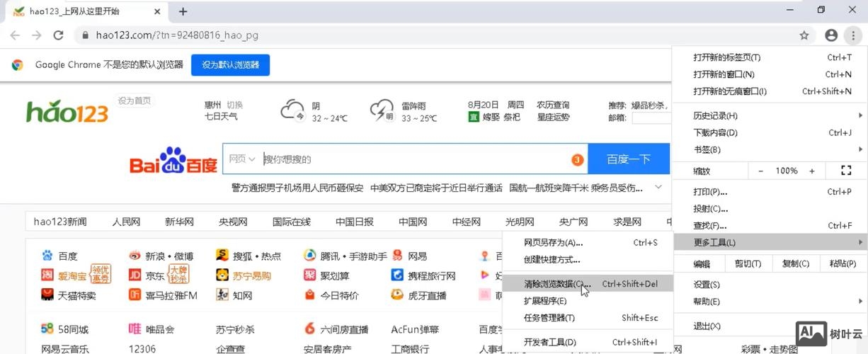Click 复制(C) in edit row
The image size is (868, 354).
(x=795, y=264)
